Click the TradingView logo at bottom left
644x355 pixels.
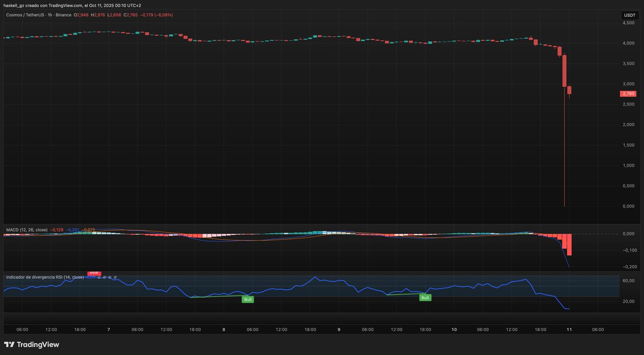tap(31, 344)
